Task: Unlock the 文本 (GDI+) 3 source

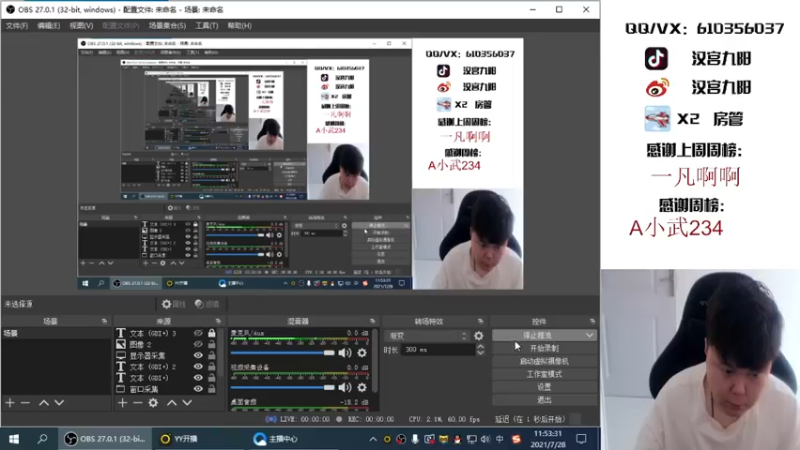Action: tap(212, 333)
